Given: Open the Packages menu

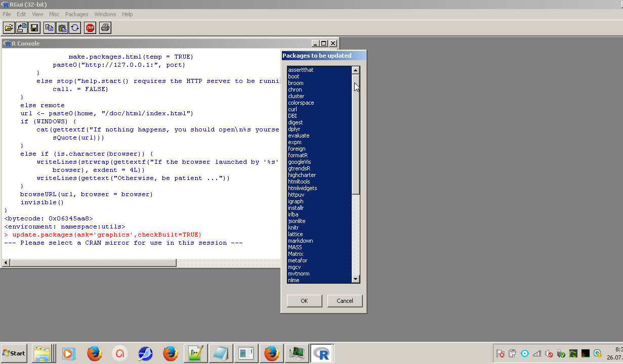Looking at the screenshot, I should [76, 14].
